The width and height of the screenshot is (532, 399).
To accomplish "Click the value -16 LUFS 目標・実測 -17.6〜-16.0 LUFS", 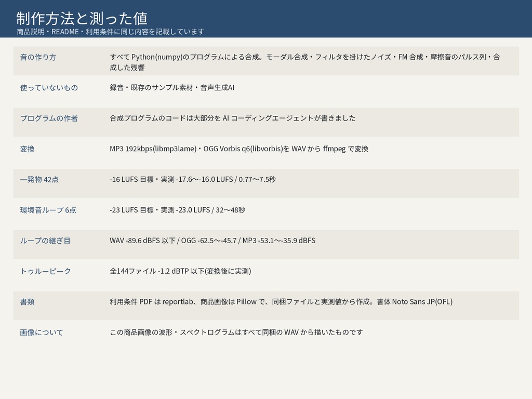I will point(171,179).
